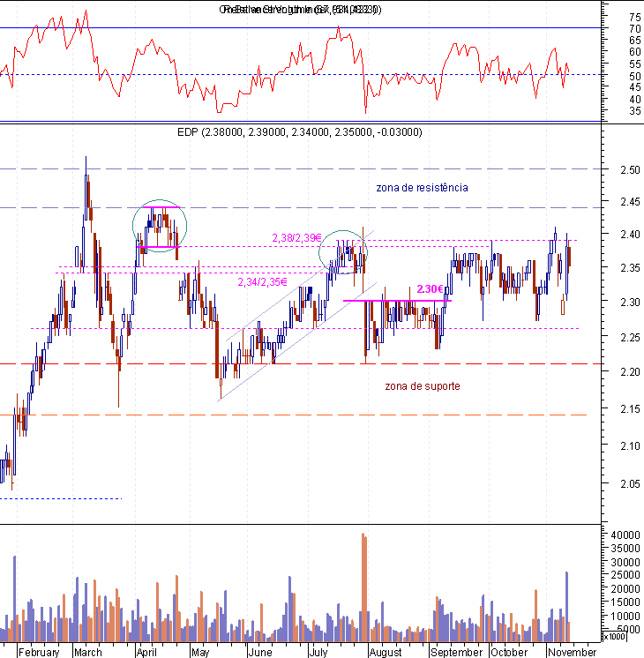Screen dimensions: 644x658
Task: Click the tallest August volume bar
Action: [363, 587]
